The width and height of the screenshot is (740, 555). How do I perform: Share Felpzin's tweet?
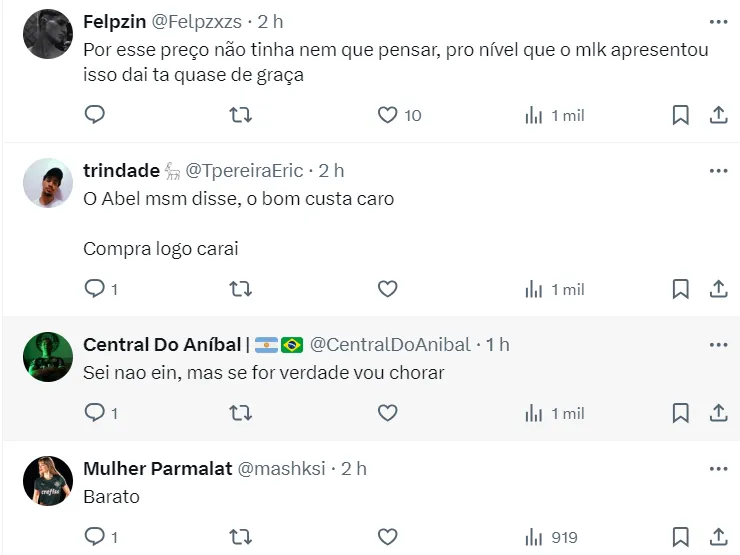[x=718, y=115]
